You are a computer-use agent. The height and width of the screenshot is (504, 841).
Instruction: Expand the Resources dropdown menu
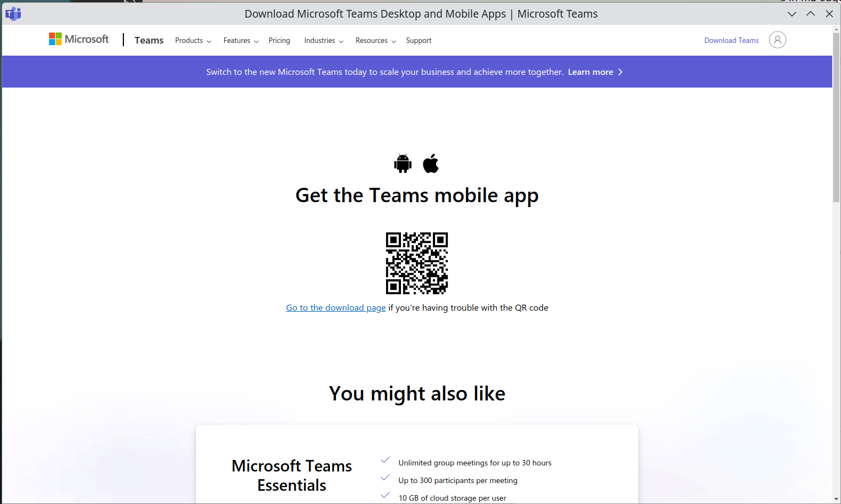click(x=376, y=41)
